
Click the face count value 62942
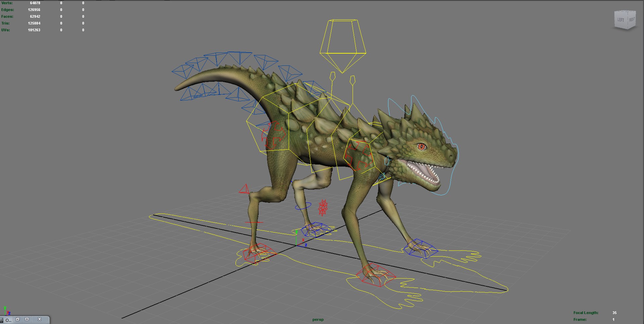tap(35, 16)
